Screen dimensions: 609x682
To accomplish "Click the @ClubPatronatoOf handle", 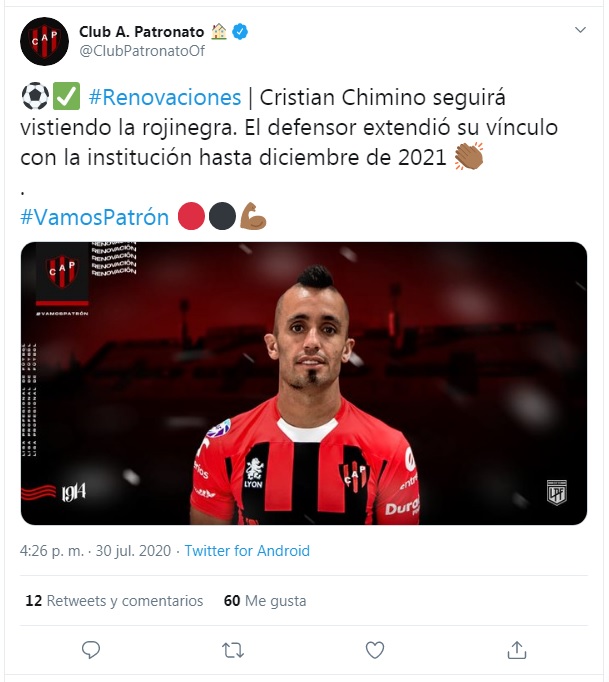I will 142,51.
